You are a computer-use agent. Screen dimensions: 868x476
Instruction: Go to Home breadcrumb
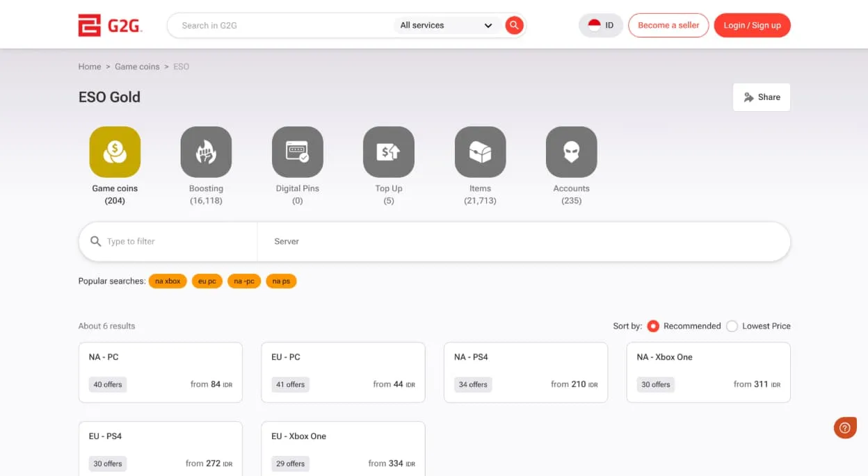point(90,67)
